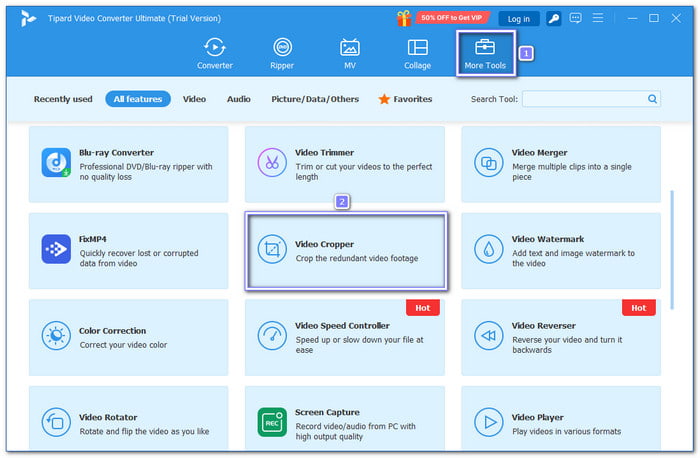Click the orange Favorites star icon
The image size is (700, 458).
pos(384,99)
